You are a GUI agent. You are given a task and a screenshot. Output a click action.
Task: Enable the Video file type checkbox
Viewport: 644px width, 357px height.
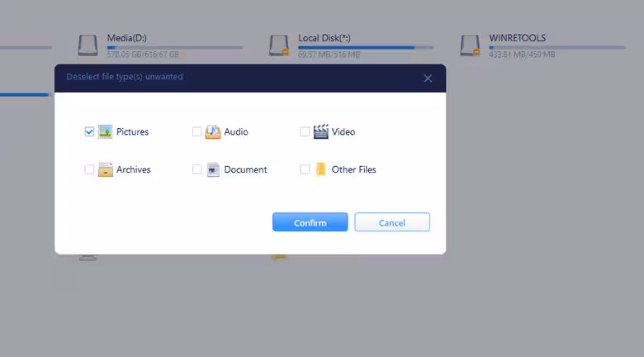tap(305, 131)
